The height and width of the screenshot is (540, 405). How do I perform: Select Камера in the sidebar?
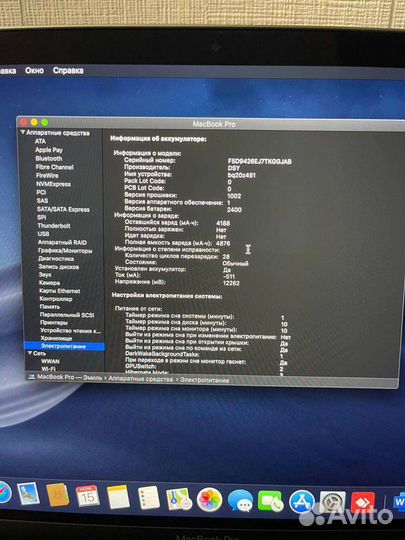click(49, 283)
